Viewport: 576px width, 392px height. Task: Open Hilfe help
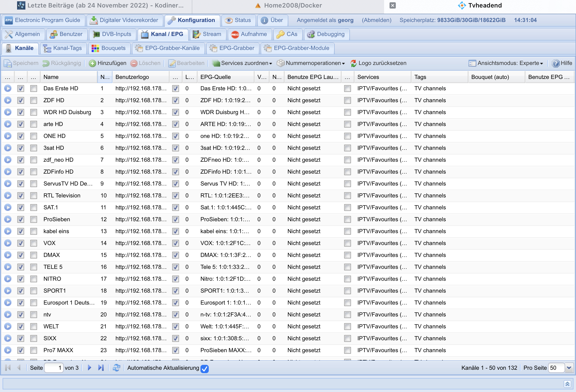562,63
